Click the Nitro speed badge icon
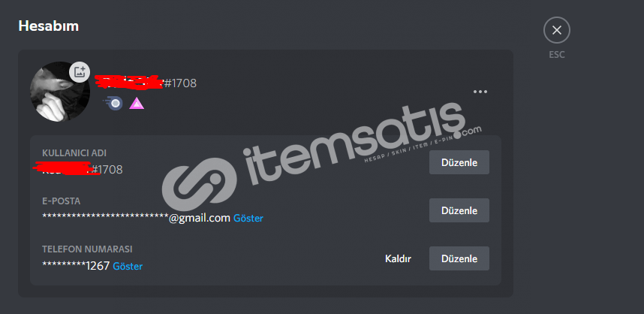 [115, 103]
